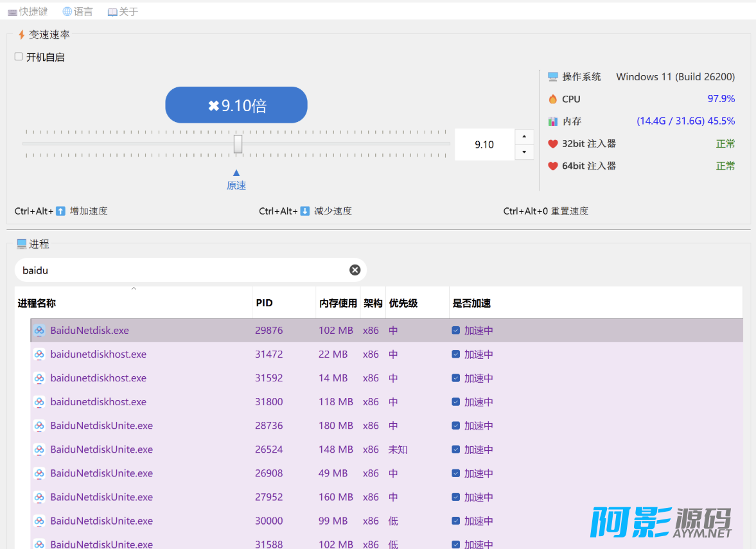Click the icon of baidunetdiskhost.exe PID 31472
Viewport: 756px width, 549px height.
tap(39, 354)
